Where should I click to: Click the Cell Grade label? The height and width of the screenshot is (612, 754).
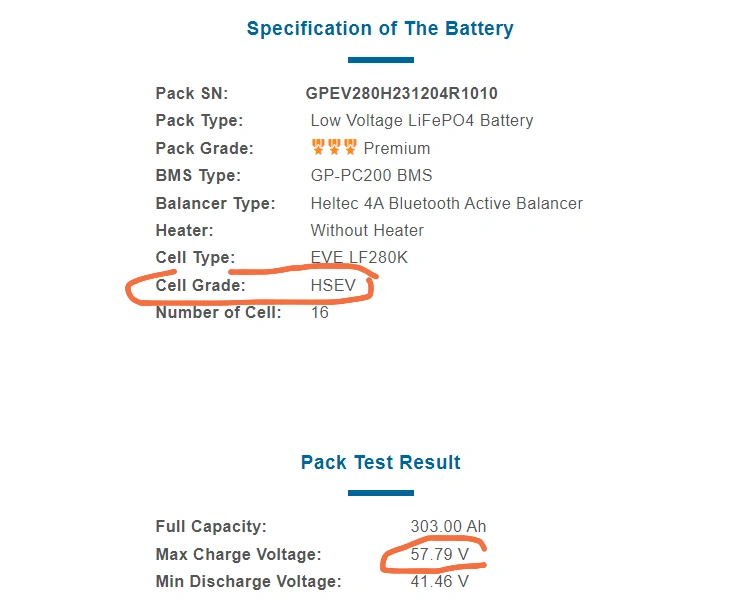click(201, 285)
